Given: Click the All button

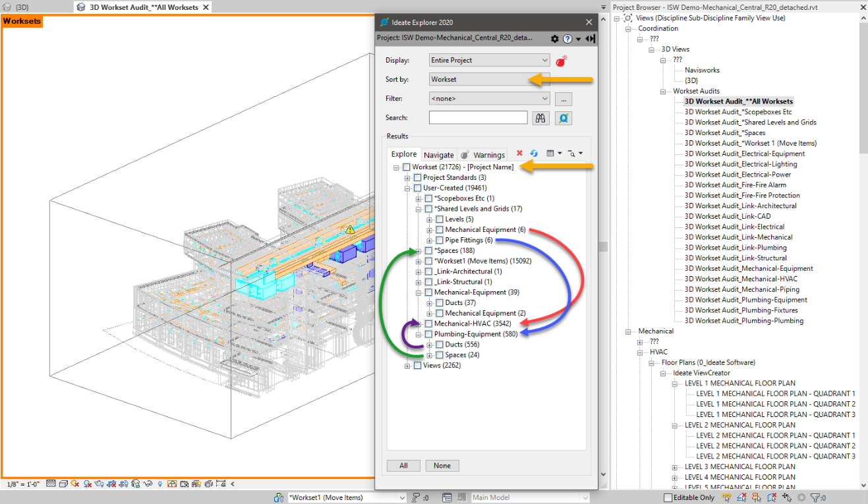Looking at the screenshot, I should click(x=403, y=465).
